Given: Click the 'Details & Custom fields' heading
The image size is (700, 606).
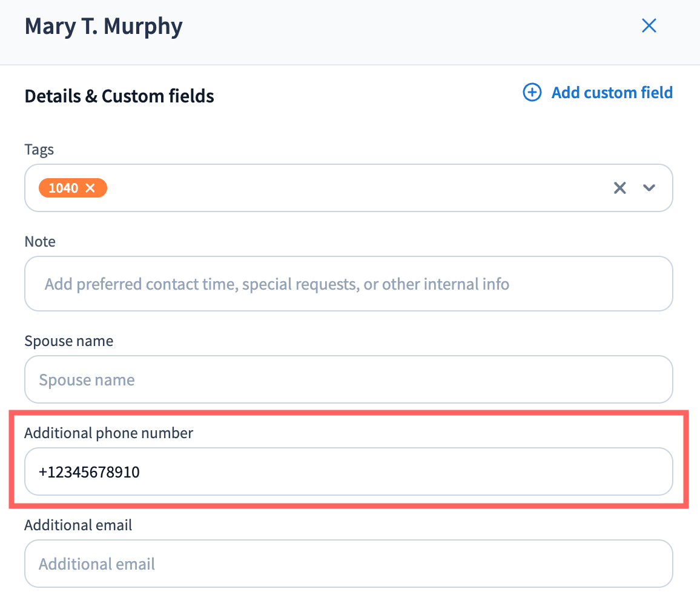Looking at the screenshot, I should coord(119,96).
